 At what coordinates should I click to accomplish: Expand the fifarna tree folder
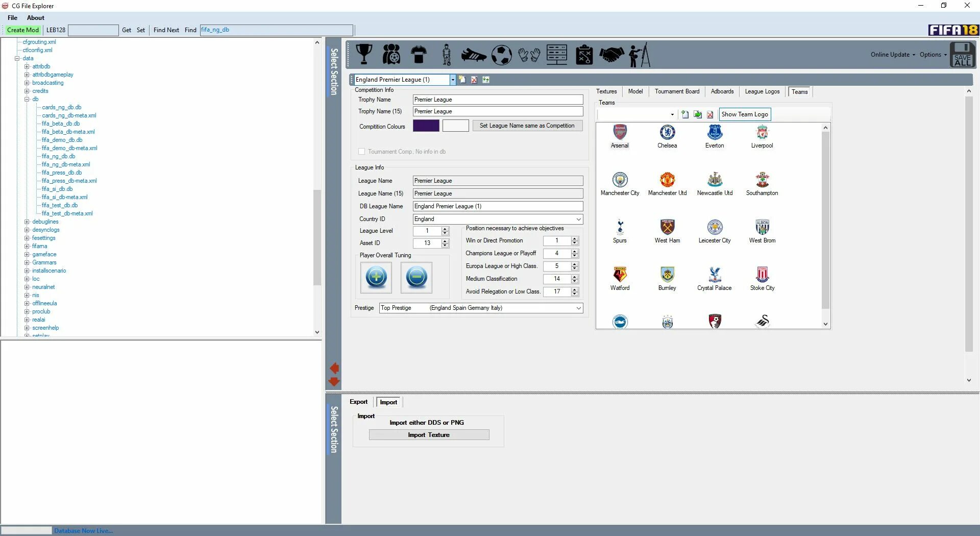(x=27, y=246)
